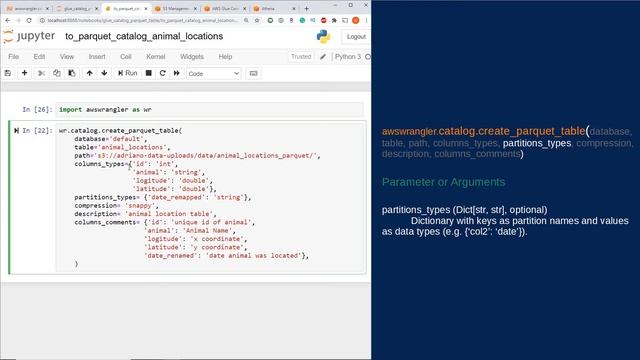
Task: Insert a cell below with the plus icon
Action: [24, 73]
